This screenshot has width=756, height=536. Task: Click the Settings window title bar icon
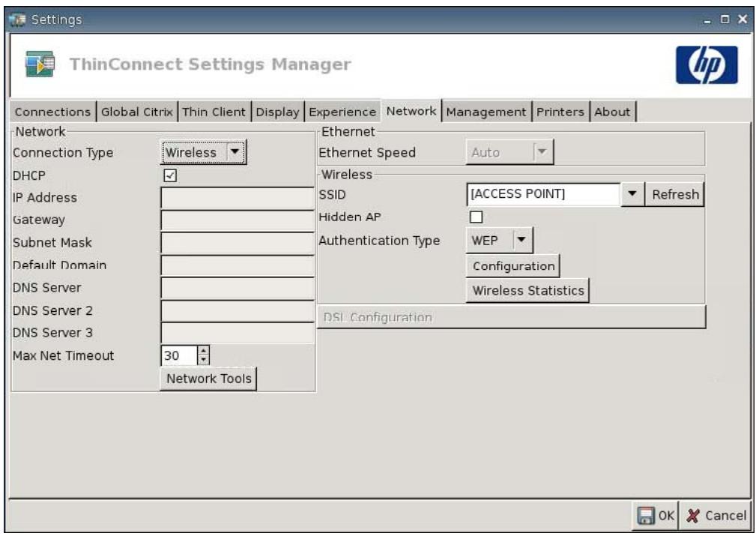pos(17,19)
